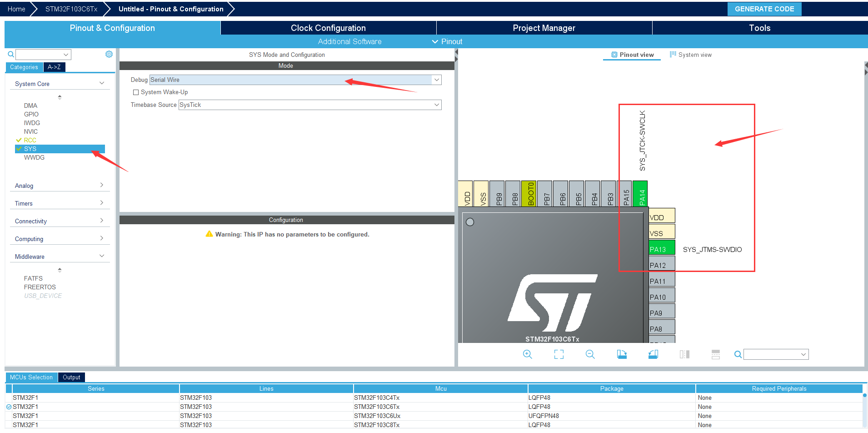Select the PA12 pin

pyautogui.click(x=662, y=264)
